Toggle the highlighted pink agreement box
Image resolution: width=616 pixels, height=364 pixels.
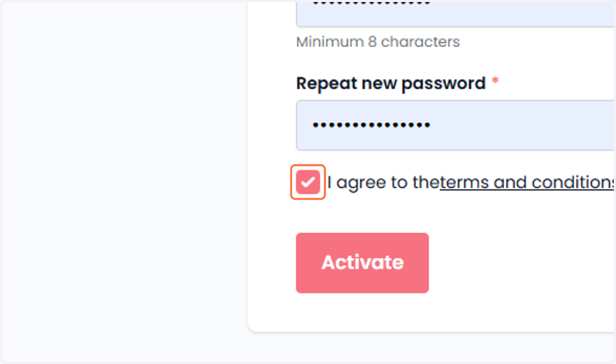[x=308, y=182]
